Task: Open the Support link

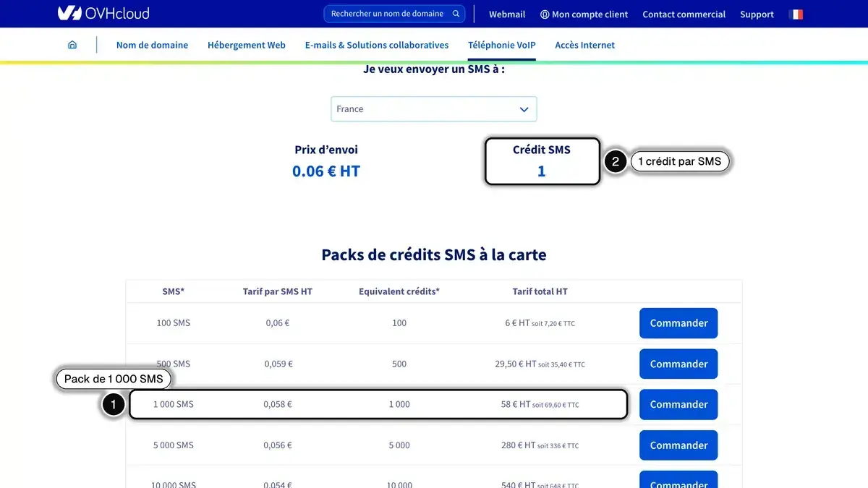Action: coord(757,14)
